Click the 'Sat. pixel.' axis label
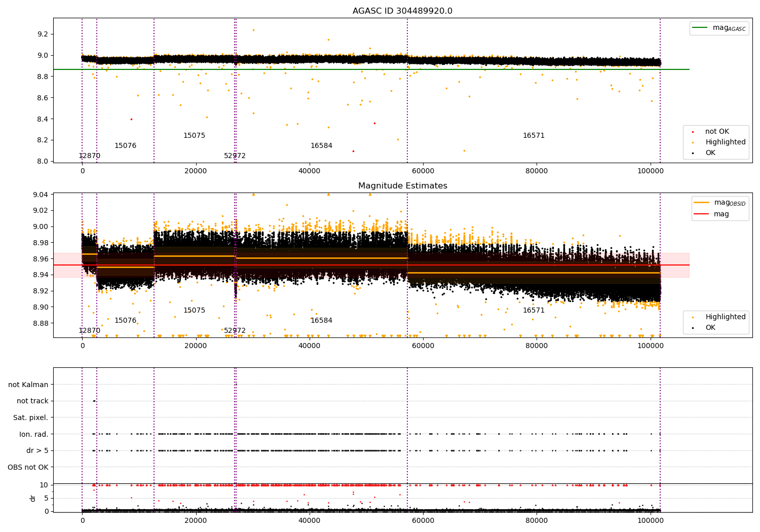 tap(31, 418)
